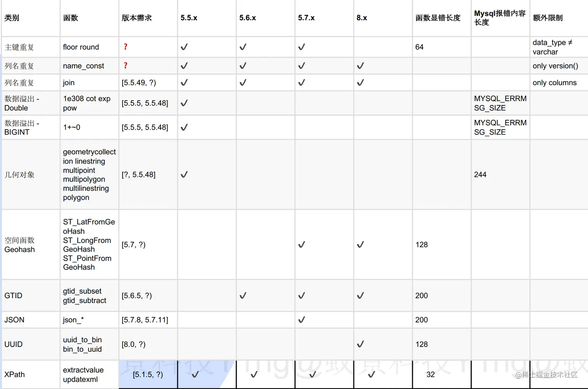Select the 5.5.x column header
Viewport: 588px width, 389px height.
click(x=207, y=18)
